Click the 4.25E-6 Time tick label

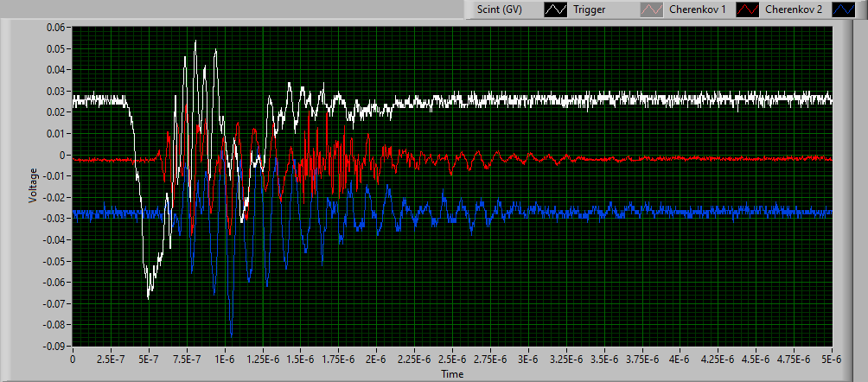click(718, 358)
